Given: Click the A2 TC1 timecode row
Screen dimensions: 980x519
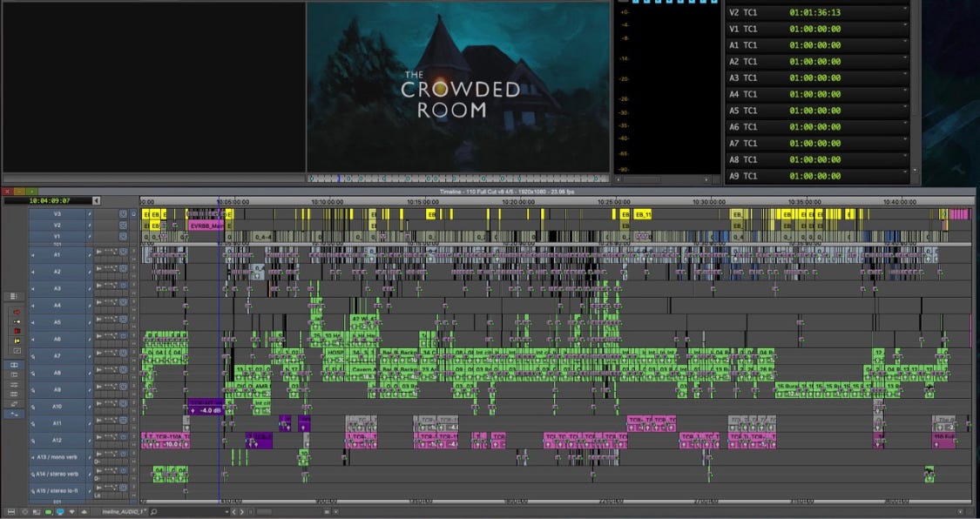Looking at the screenshot, I should (x=817, y=61).
